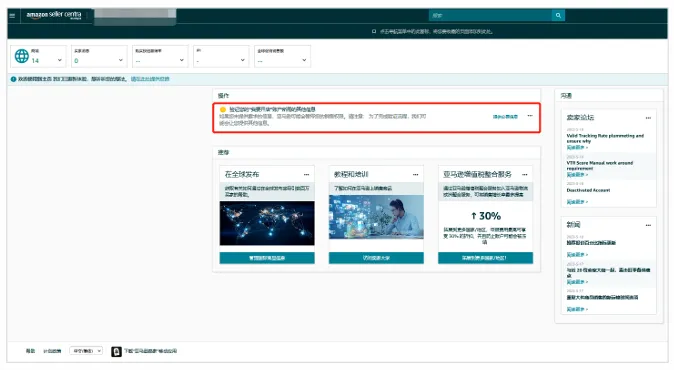Focus the top search input field
Screen dimensions: 674x370
[x=490, y=15]
